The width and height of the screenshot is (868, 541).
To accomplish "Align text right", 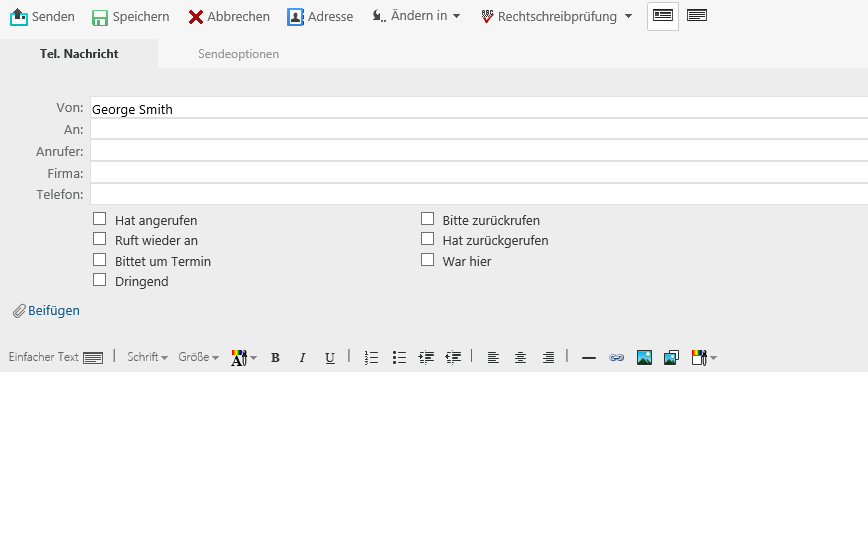I will (x=548, y=358).
